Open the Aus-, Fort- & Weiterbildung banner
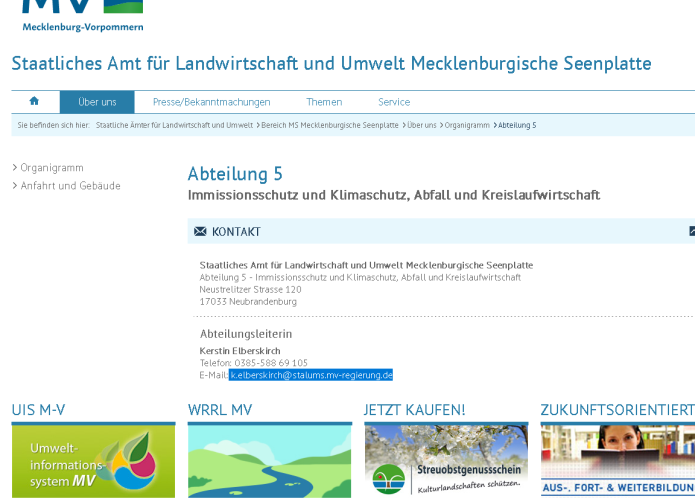 tap(618, 461)
